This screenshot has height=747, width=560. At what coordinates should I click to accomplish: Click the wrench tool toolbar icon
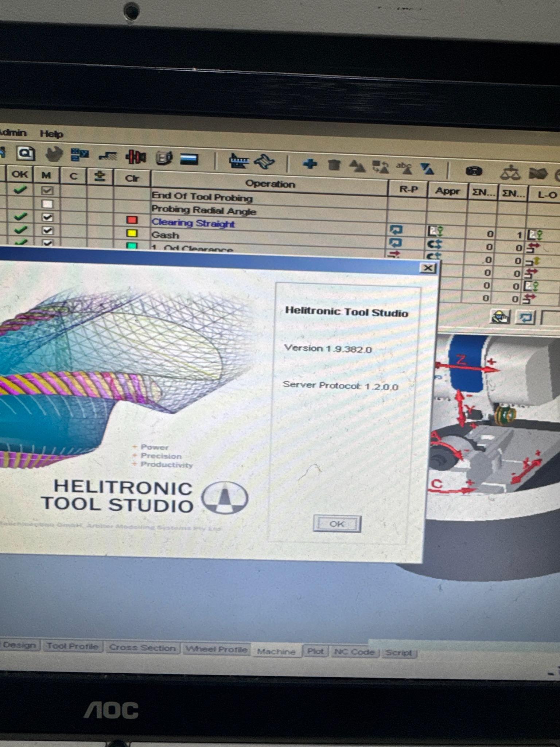[x=54, y=154]
